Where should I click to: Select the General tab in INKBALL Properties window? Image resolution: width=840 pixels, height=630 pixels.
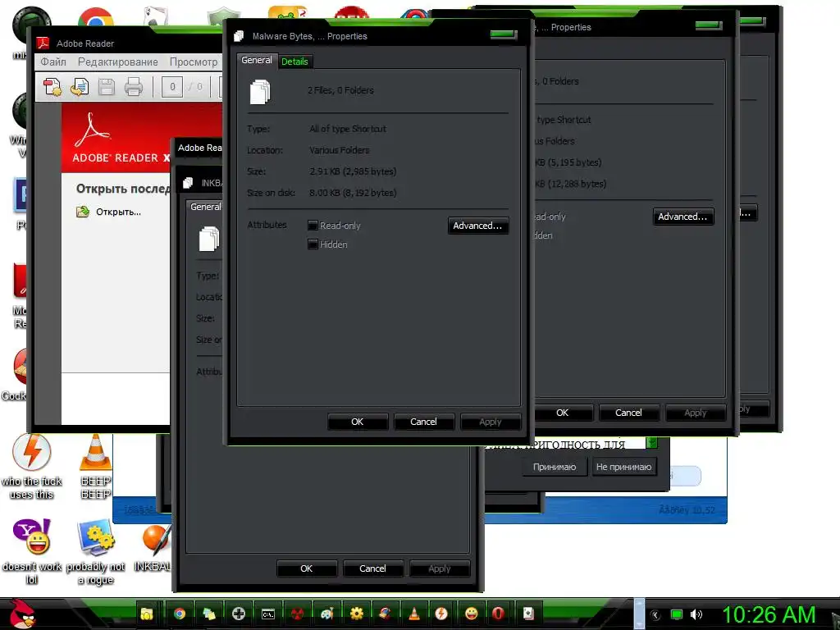tap(205, 207)
